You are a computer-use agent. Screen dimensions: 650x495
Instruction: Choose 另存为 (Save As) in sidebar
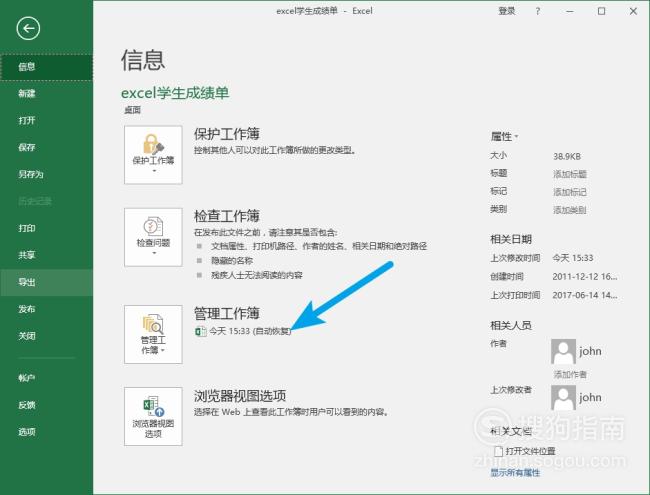(x=46, y=174)
